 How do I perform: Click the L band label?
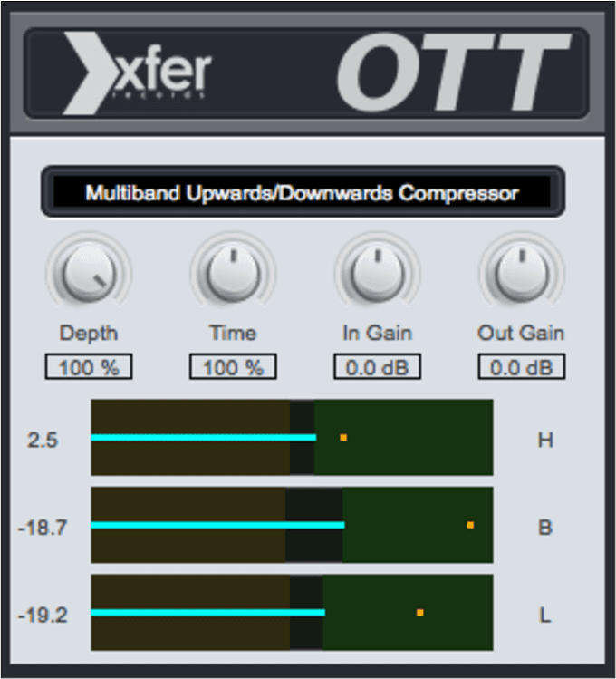point(545,615)
